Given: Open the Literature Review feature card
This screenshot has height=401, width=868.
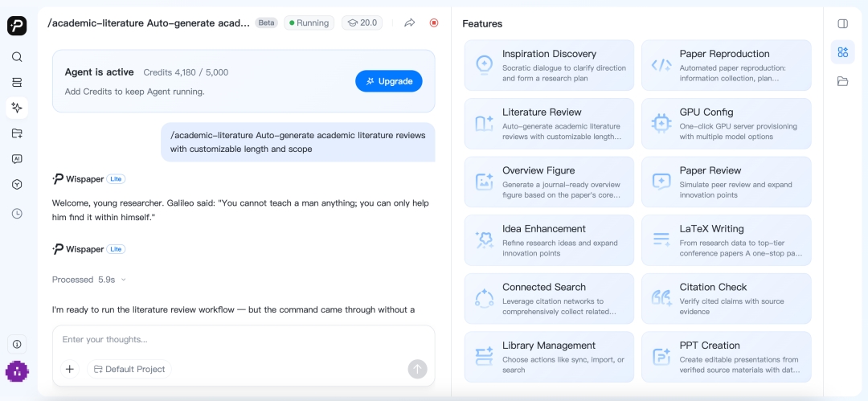Looking at the screenshot, I should pos(549,124).
